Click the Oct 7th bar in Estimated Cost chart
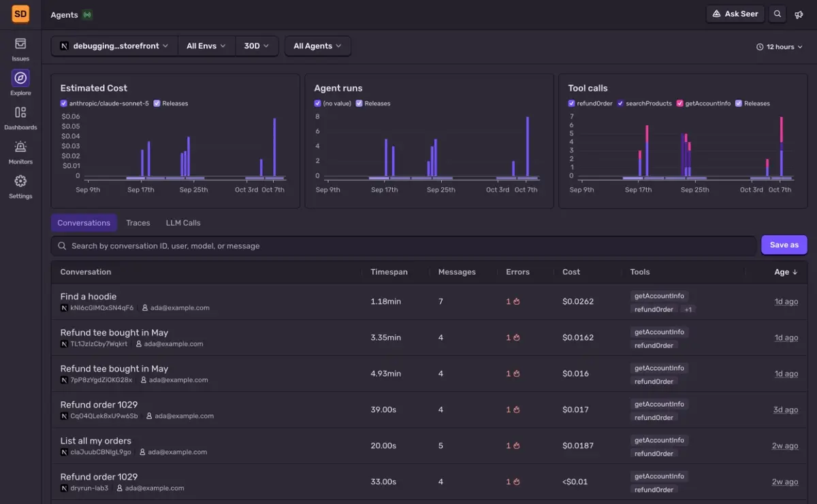 pos(274,148)
